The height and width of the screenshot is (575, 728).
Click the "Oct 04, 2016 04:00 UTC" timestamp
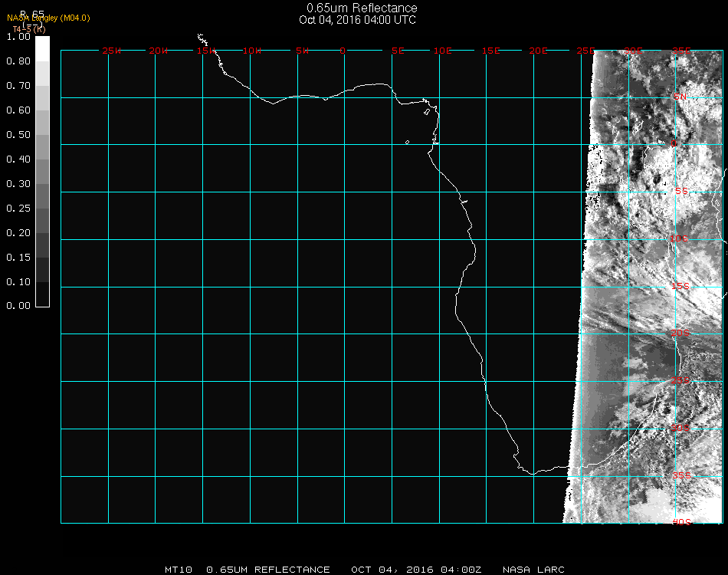357,20
